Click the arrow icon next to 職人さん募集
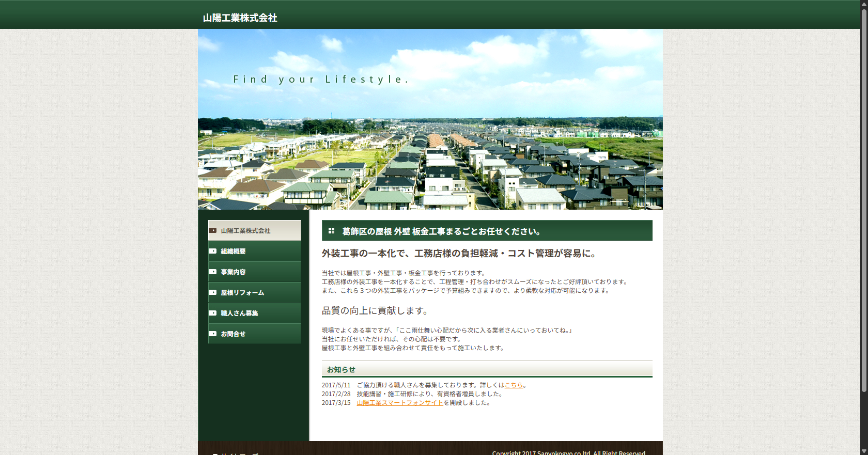The height and width of the screenshot is (455, 868). (x=212, y=313)
